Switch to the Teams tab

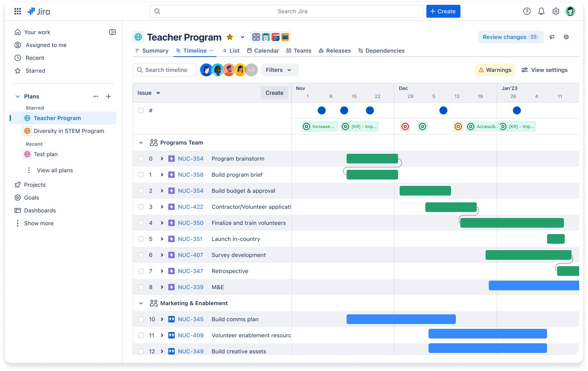298,51
